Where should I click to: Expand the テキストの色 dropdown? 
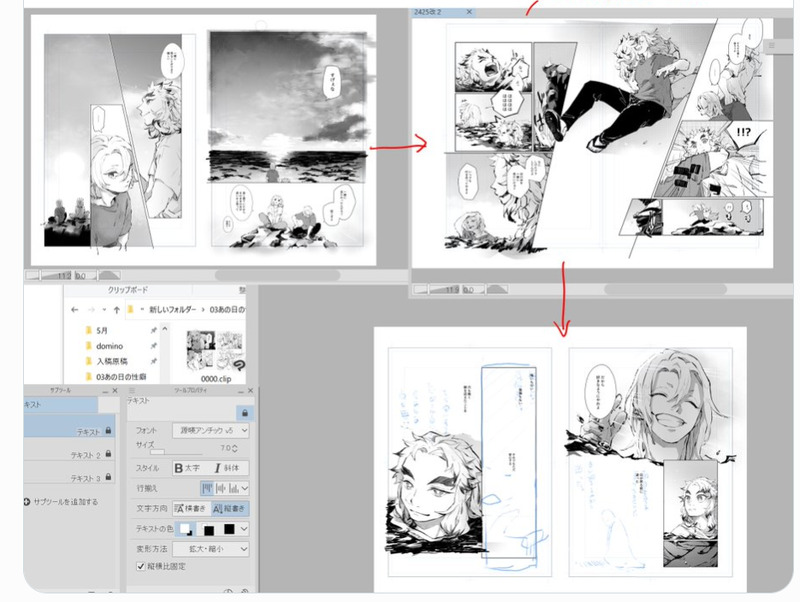click(244, 529)
